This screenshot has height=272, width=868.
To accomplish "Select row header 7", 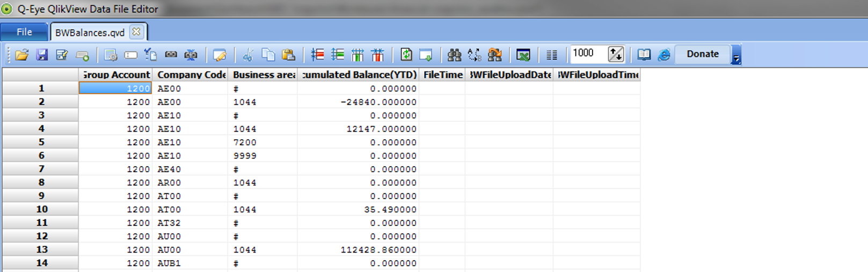I will click(x=41, y=169).
